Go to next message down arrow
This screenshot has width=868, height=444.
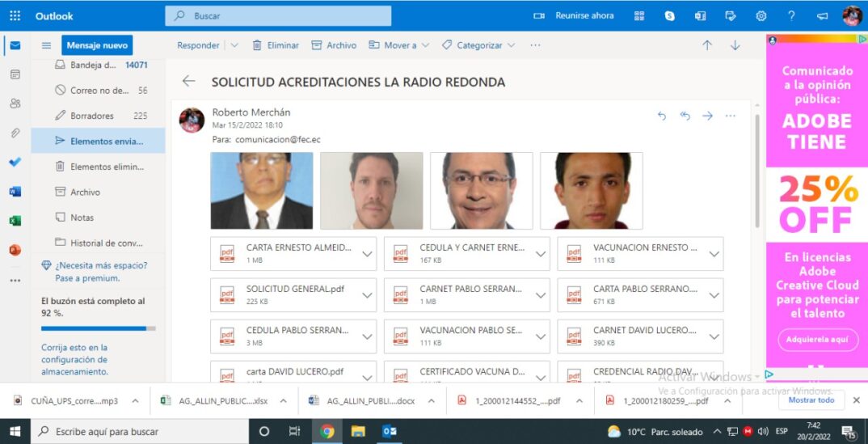tap(735, 45)
